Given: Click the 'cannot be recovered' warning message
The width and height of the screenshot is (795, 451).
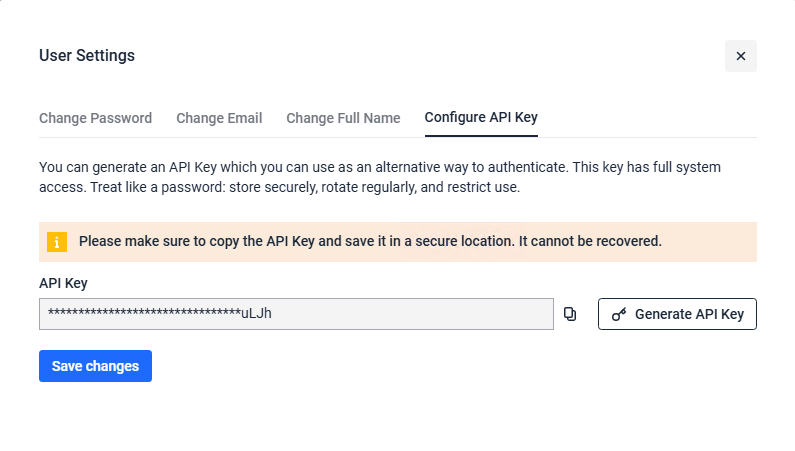Looking at the screenshot, I should click(370, 241).
